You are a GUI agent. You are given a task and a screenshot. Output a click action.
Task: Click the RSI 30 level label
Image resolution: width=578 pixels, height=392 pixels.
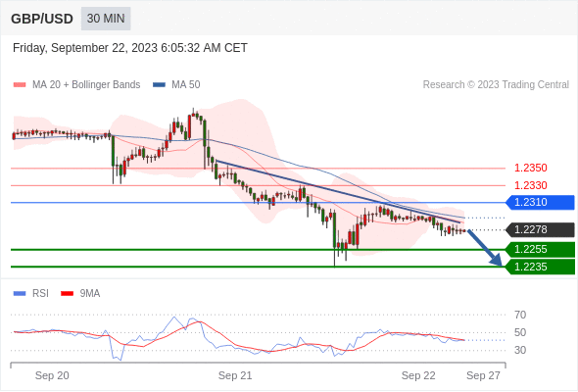(520, 350)
